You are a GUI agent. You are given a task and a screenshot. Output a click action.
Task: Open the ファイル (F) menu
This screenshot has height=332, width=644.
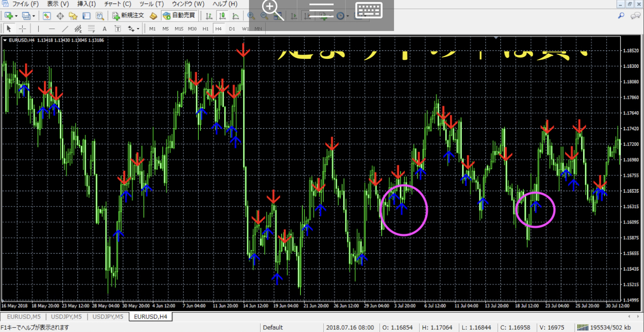tap(26, 4)
